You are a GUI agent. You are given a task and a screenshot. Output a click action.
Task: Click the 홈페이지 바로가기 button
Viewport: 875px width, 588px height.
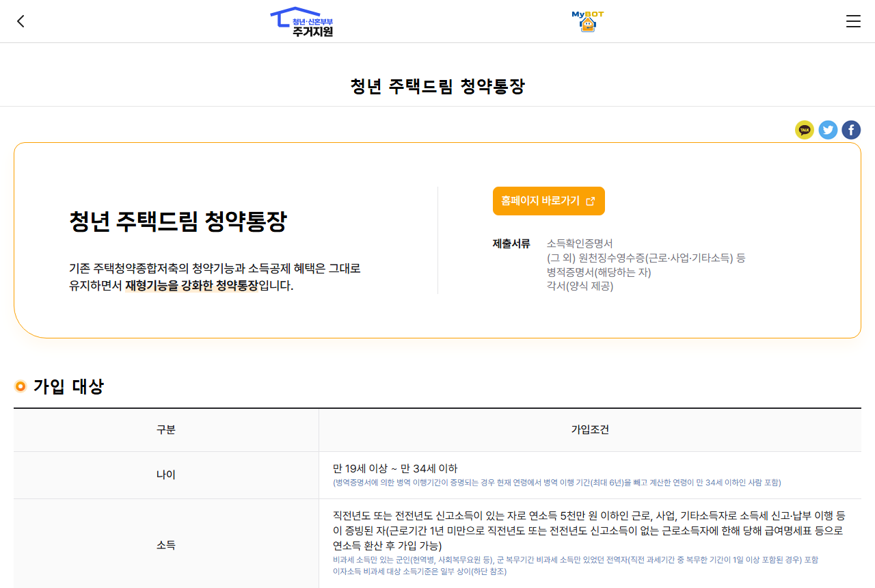point(549,201)
